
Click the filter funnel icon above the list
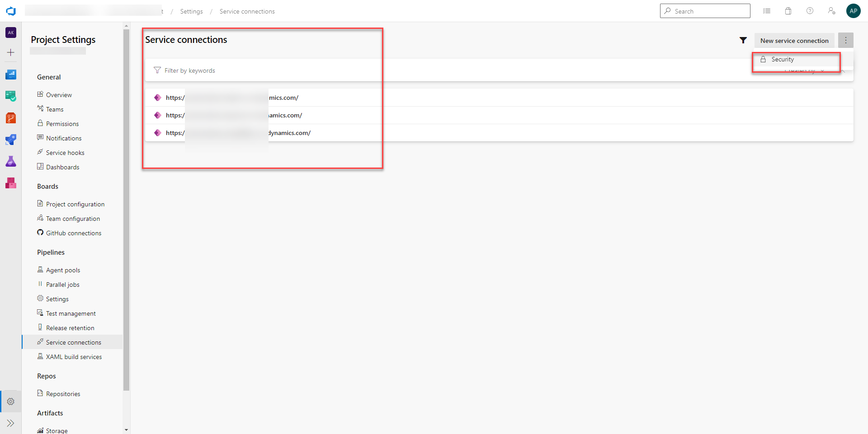tap(743, 40)
